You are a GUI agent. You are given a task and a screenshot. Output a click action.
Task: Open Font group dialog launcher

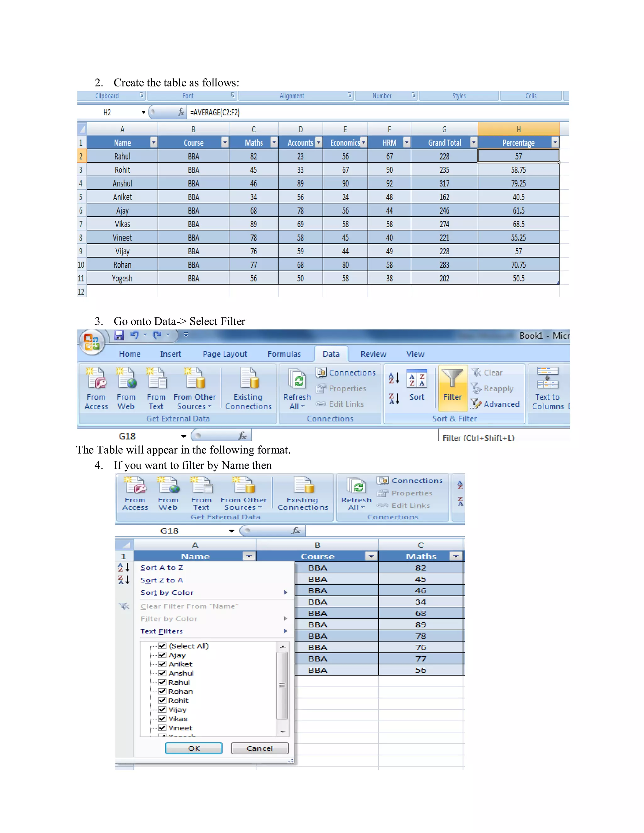point(233,95)
